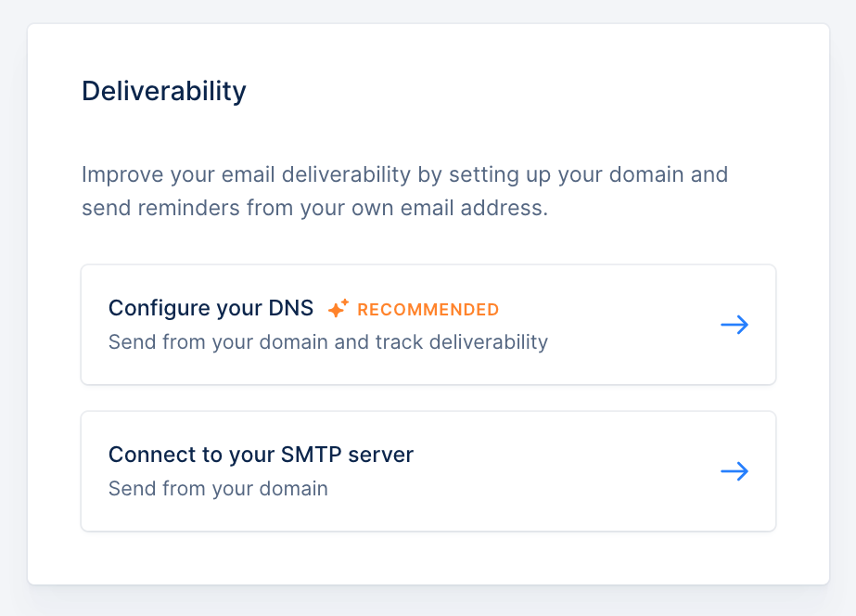Click the word 'SMTP' in the second card

[x=312, y=455]
